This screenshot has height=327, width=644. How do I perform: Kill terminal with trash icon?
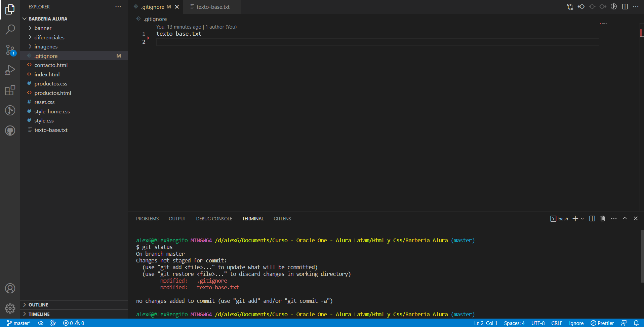click(603, 219)
